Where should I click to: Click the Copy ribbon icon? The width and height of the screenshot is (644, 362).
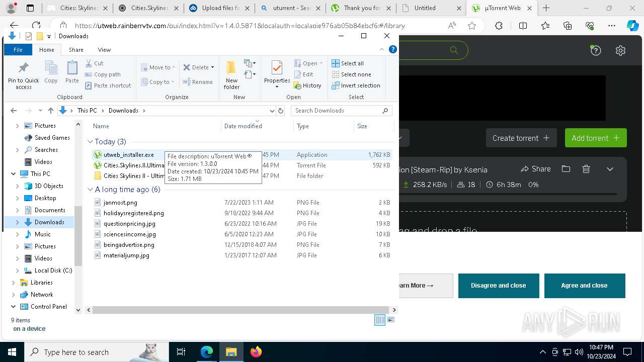click(51, 72)
